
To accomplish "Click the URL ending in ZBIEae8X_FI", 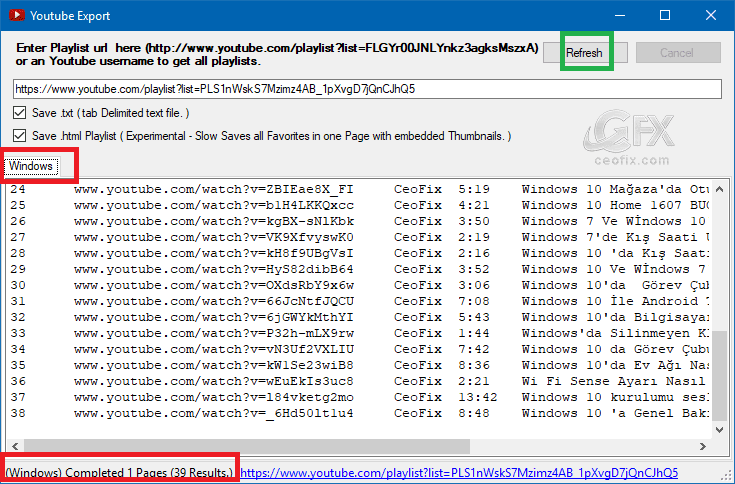I will point(213,189).
